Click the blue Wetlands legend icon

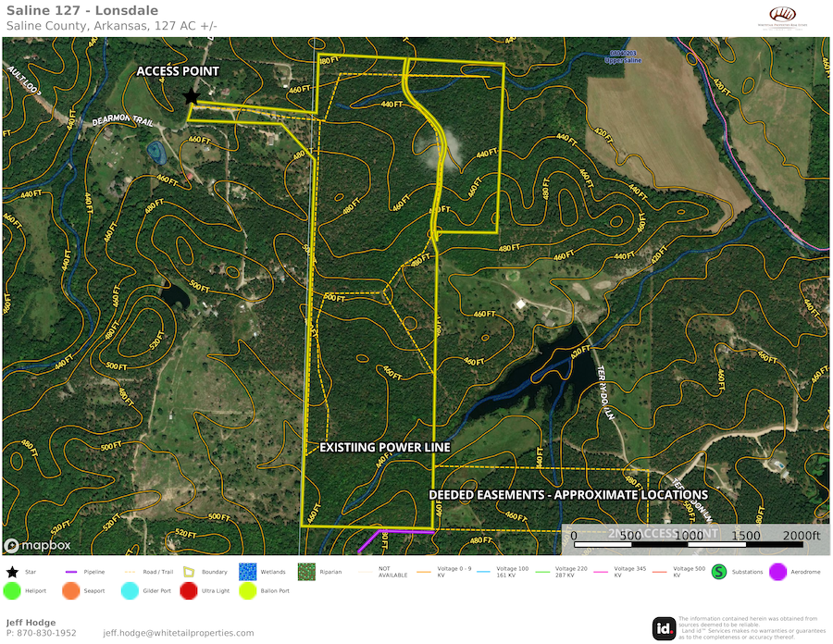(x=247, y=572)
